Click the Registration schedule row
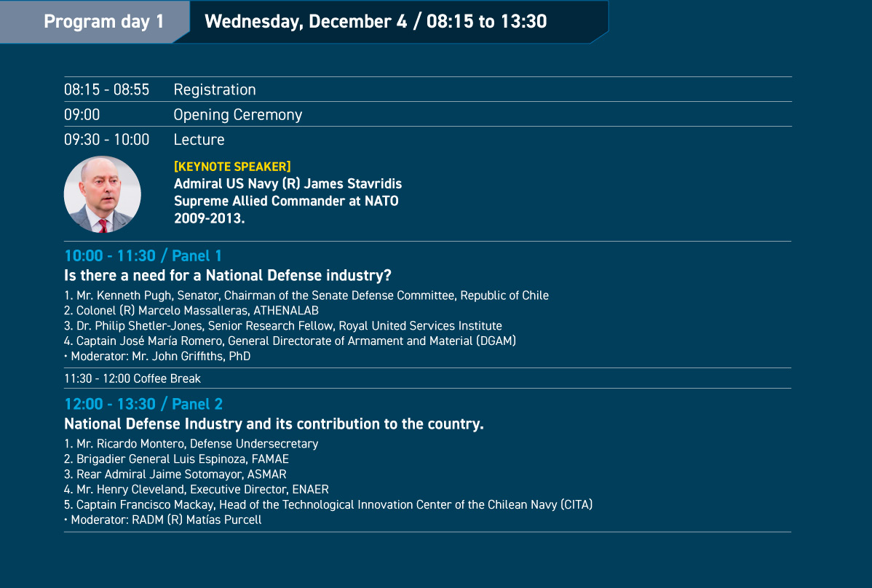This screenshot has height=588, width=872. tap(427, 90)
